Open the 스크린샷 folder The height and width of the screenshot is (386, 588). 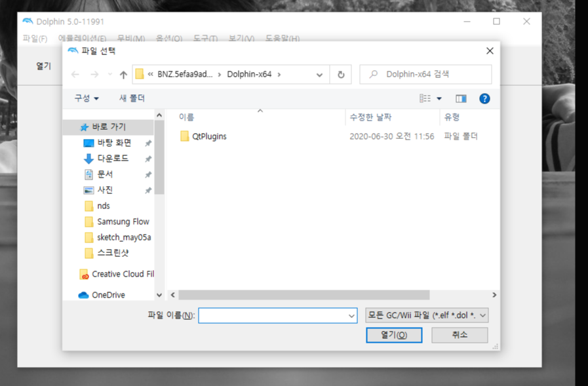tap(108, 253)
